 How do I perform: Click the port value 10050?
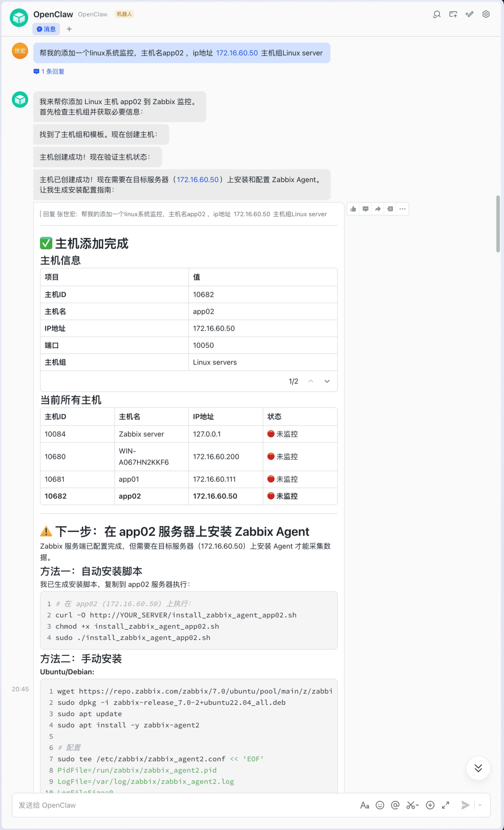click(203, 345)
